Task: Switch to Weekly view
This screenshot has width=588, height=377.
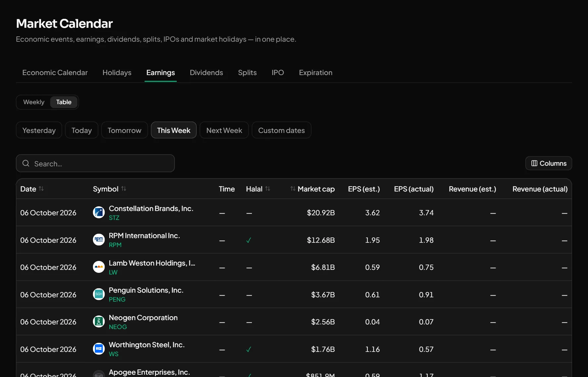Action: pyautogui.click(x=34, y=102)
